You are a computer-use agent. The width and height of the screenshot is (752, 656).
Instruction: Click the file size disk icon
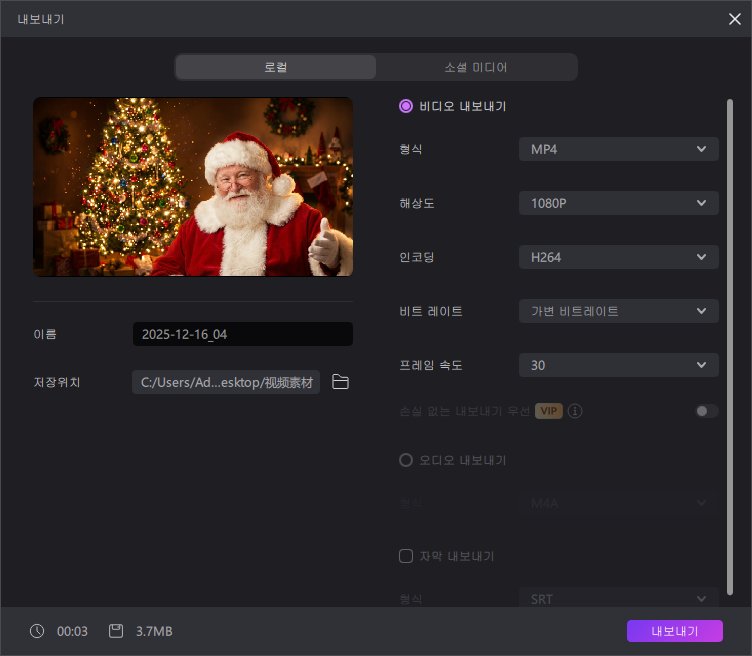[116, 631]
